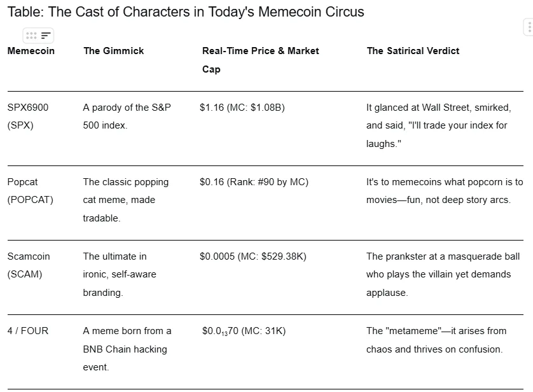The height and width of the screenshot is (392, 533).
Task: Select the Memecoin column header
Action: point(31,51)
